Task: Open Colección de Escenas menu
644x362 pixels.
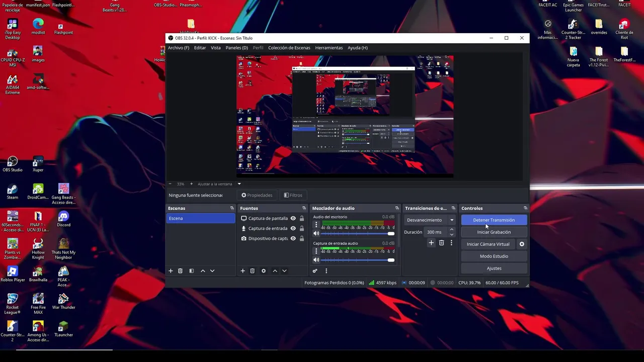Action: (x=289, y=48)
